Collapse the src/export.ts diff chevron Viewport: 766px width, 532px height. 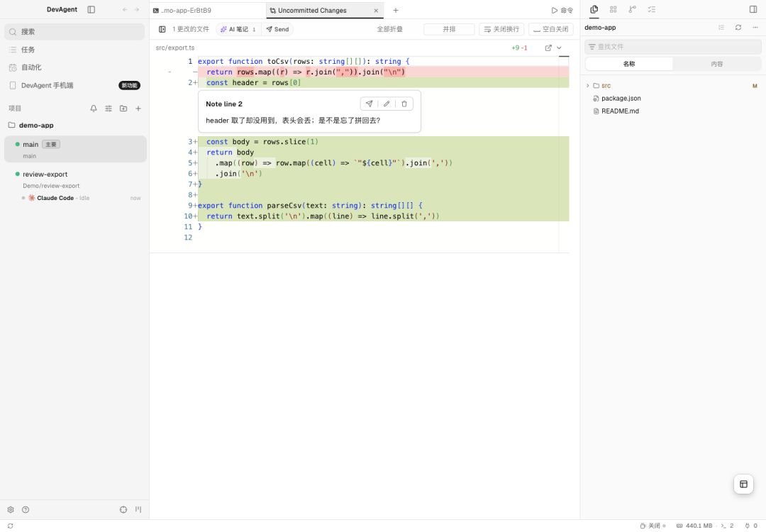coord(560,48)
